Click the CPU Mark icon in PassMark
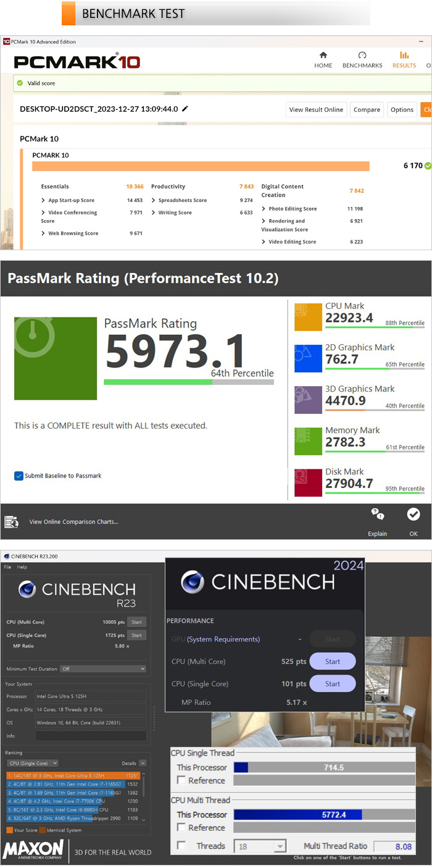Image resolution: width=432 pixels, height=868 pixels. (308, 317)
